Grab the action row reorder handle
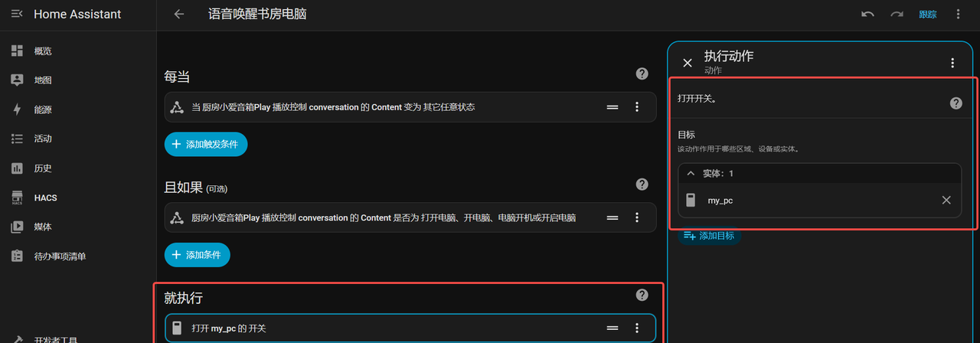The height and width of the screenshot is (343, 980). tap(612, 328)
